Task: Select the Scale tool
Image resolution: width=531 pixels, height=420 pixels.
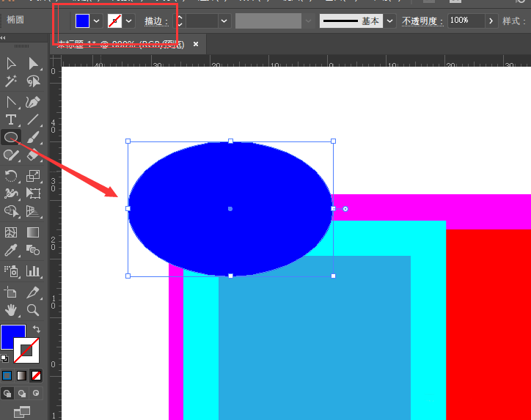Action: click(33, 176)
